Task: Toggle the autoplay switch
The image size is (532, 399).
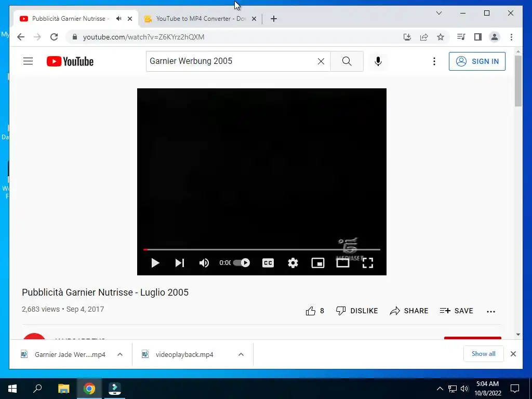Action: (x=242, y=263)
